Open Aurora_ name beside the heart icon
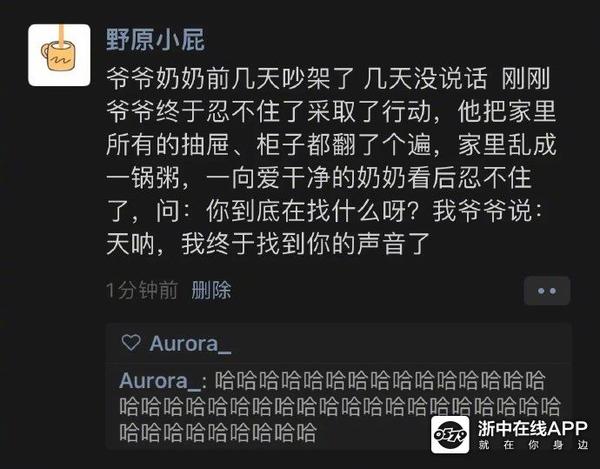Viewport: 600px width, 469px height. (190, 344)
